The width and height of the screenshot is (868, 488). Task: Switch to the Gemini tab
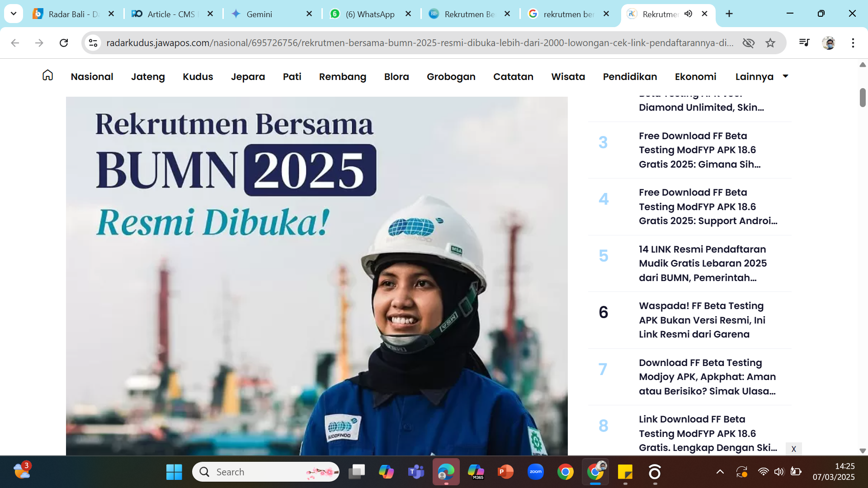pyautogui.click(x=271, y=14)
